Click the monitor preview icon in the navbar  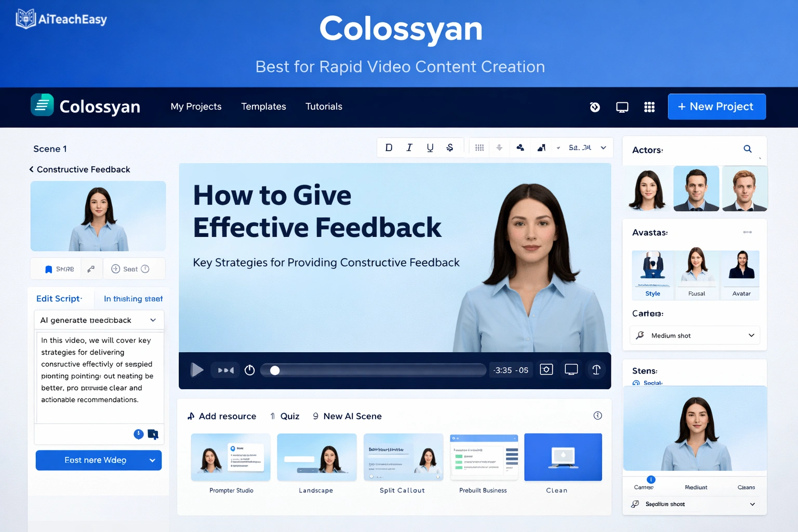(622, 107)
